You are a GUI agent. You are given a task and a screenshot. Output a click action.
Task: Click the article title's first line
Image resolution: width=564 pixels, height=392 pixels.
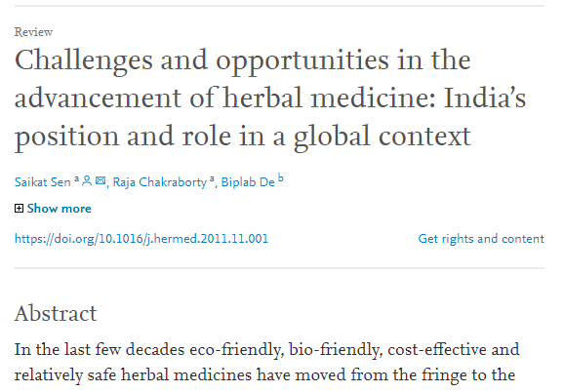pos(242,60)
